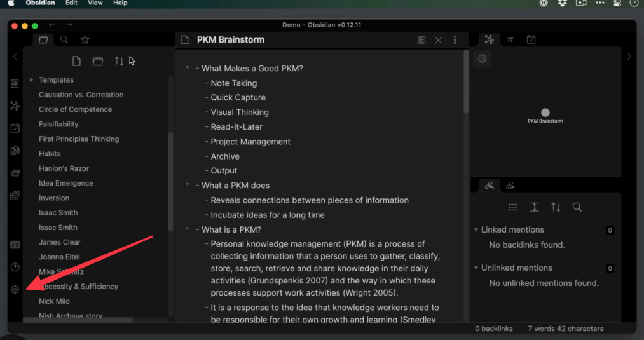The width and height of the screenshot is (644, 340).
Task: Open the vault switcher icon in ribbon
Action: (15, 245)
